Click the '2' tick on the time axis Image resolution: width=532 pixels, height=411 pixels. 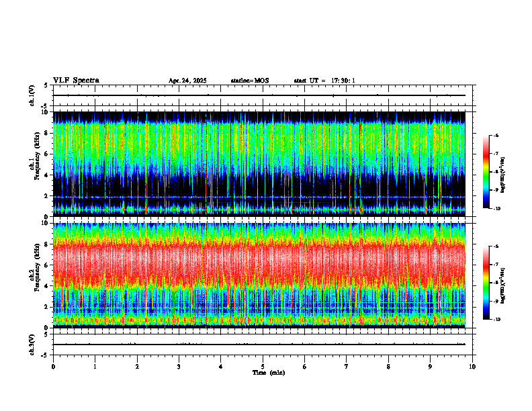point(137,367)
